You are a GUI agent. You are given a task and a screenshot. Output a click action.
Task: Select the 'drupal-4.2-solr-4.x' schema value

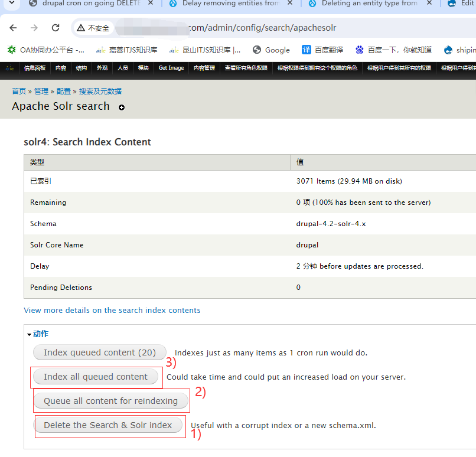[x=331, y=224]
